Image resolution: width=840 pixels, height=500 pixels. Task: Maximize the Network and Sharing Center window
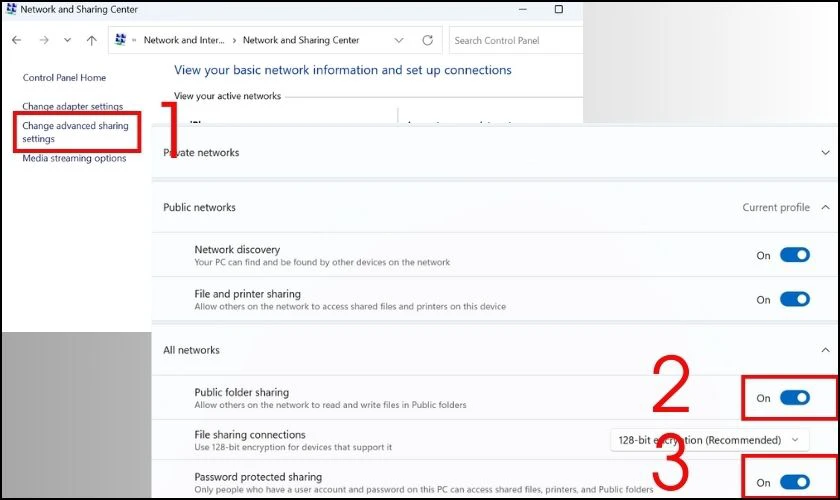coord(559,9)
